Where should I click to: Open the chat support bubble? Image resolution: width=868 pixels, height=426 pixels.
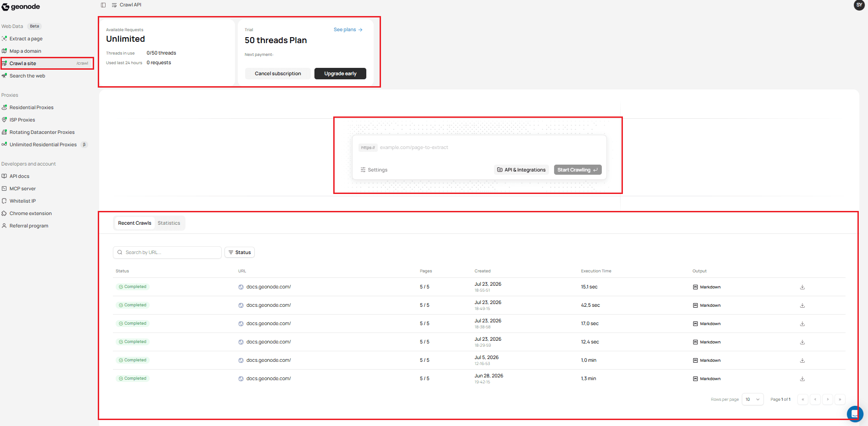coord(855,414)
